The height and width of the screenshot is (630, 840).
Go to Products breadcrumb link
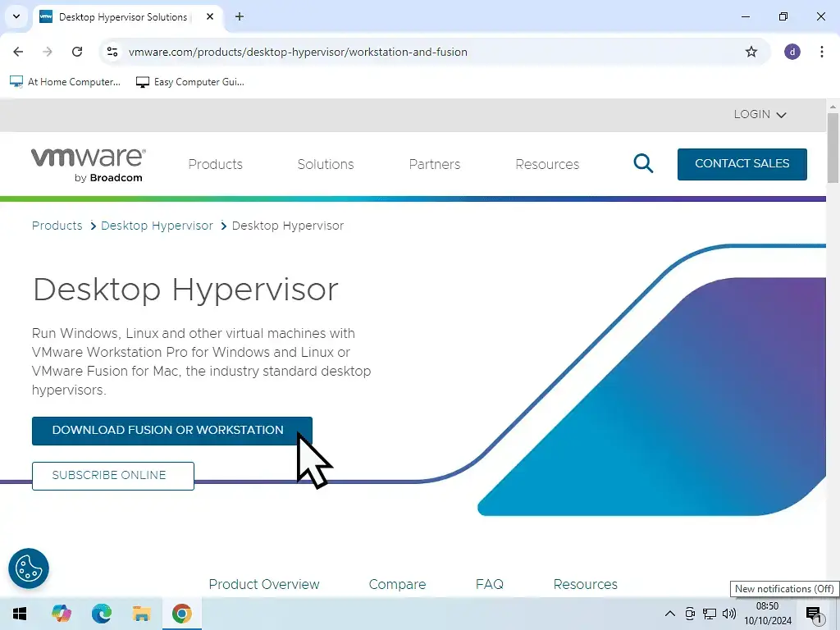(x=57, y=226)
